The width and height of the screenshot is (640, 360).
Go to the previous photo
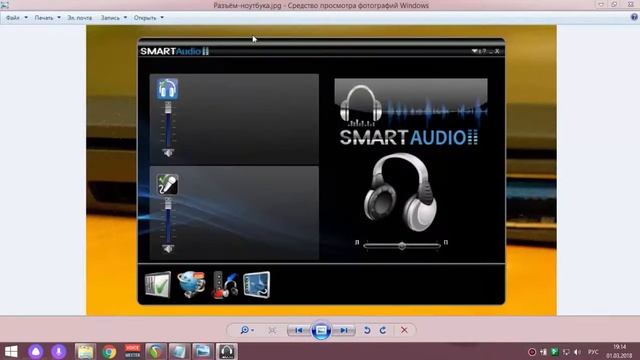click(299, 330)
